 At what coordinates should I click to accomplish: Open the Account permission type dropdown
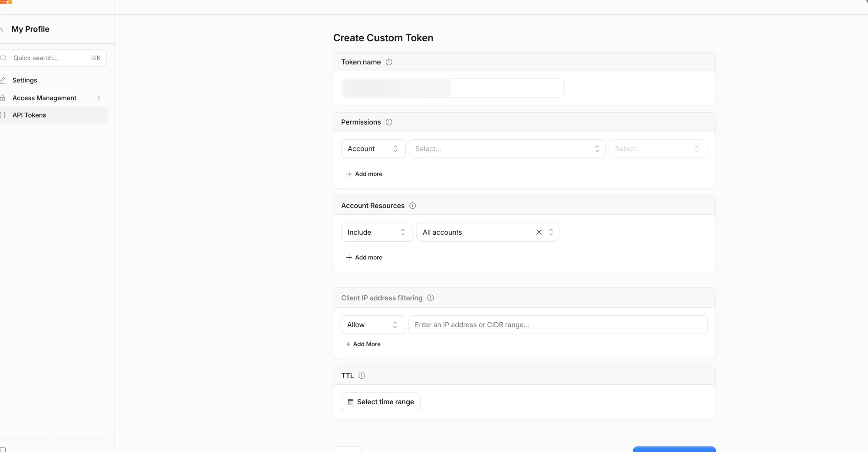[373, 149]
